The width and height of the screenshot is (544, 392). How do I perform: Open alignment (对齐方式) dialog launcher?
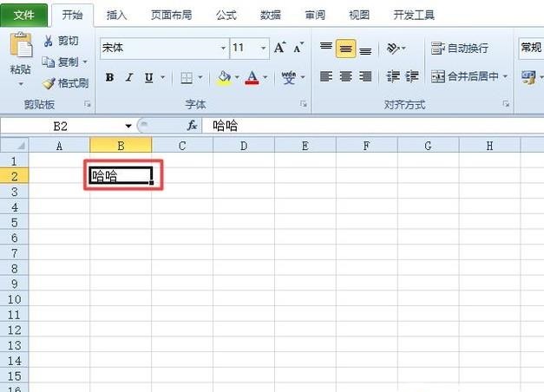point(506,104)
